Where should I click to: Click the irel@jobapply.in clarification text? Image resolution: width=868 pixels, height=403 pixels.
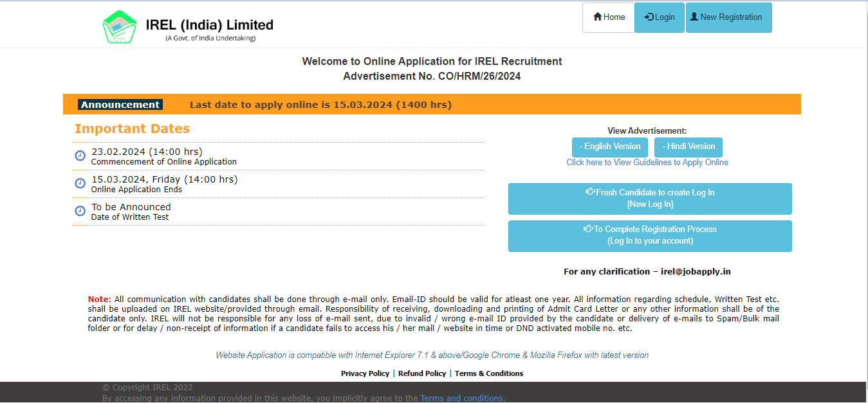click(x=696, y=272)
